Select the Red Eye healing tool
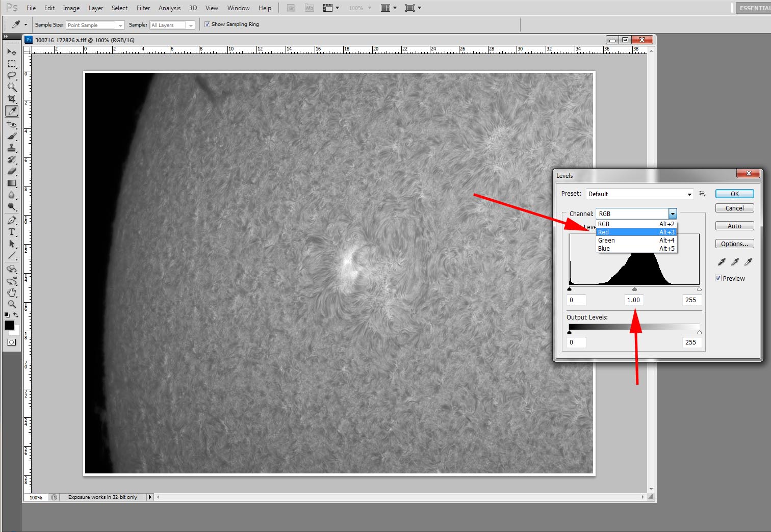 pos(12,124)
